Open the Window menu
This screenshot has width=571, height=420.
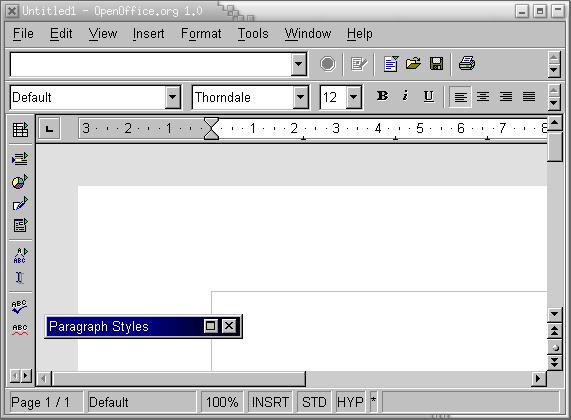308,34
